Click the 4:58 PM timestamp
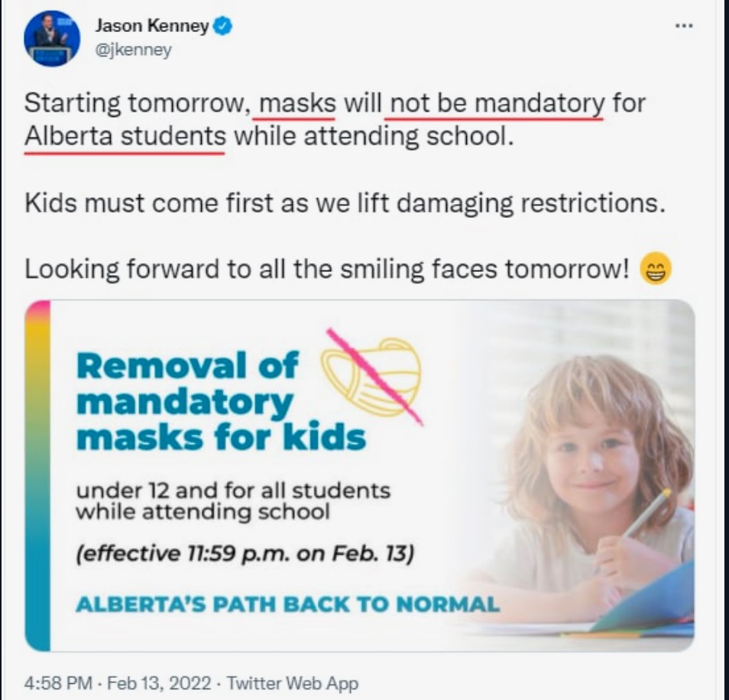Screen dimensions: 729x700 coord(58,683)
